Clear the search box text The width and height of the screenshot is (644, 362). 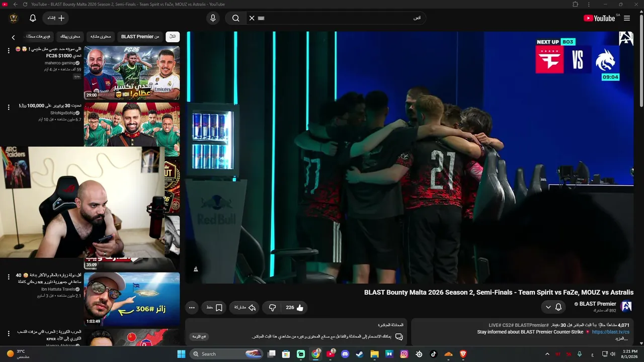[x=252, y=18]
